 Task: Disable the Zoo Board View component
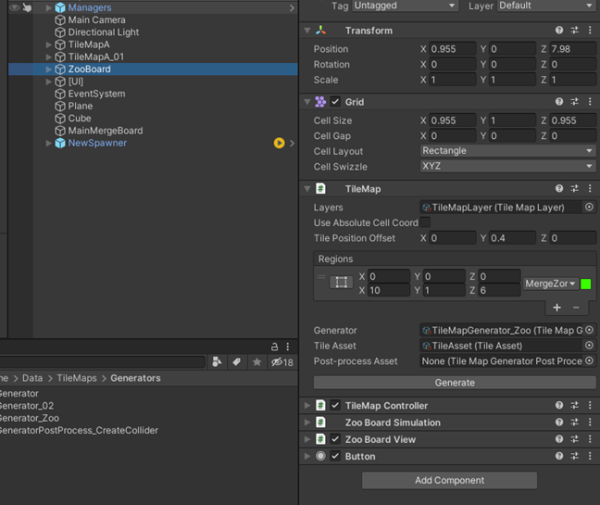click(336, 440)
